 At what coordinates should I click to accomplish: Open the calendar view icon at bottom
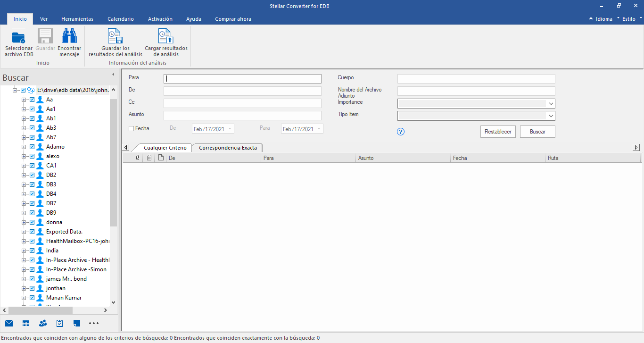(26, 323)
